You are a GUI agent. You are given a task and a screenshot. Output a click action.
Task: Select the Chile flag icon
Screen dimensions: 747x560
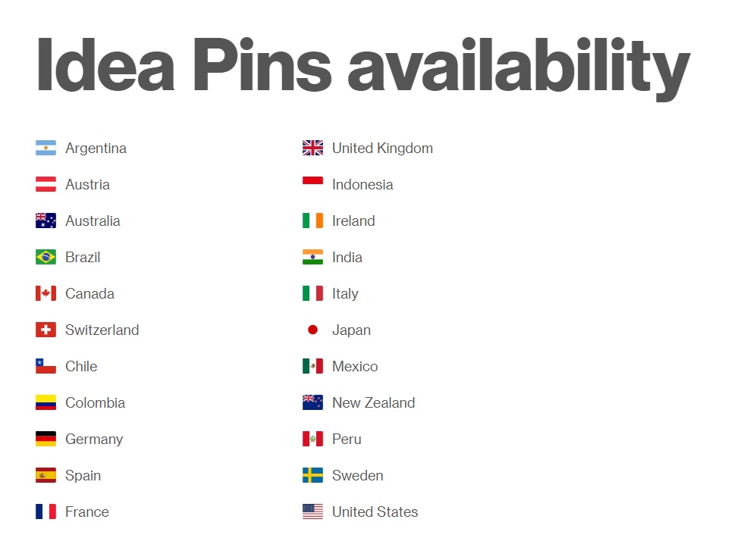(x=46, y=367)
